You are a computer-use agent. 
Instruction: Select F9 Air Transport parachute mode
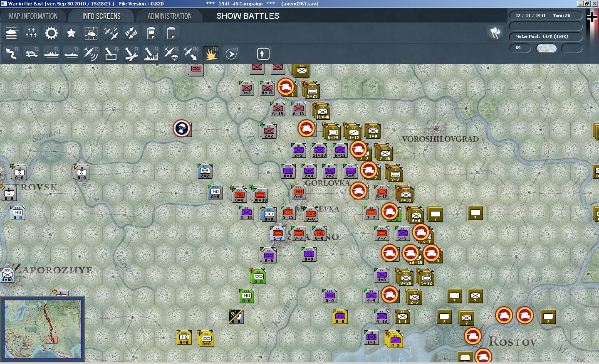(171, 54)
